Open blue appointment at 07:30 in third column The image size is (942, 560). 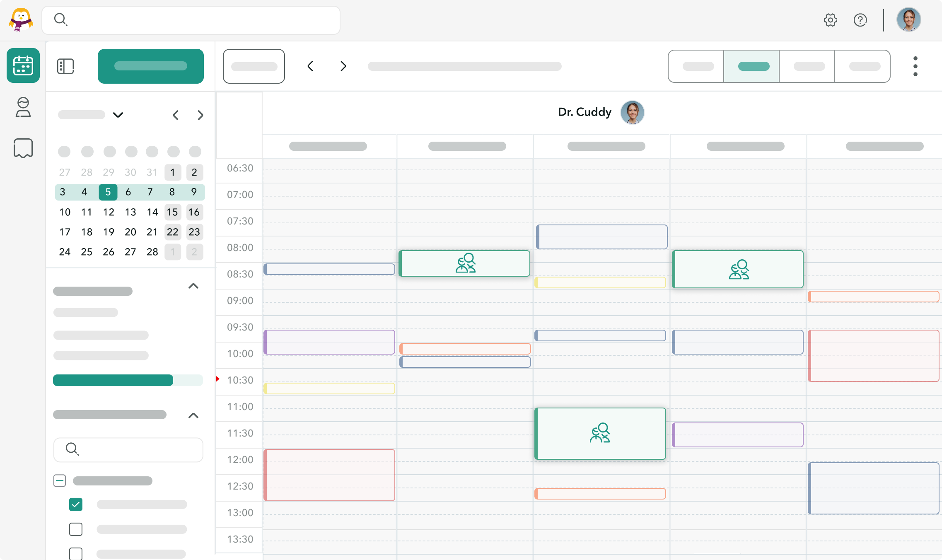[x=602, y=237]
